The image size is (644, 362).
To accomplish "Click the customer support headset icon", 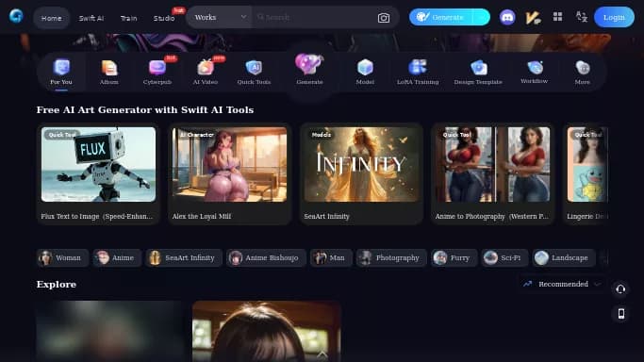I will coord(620,289).
